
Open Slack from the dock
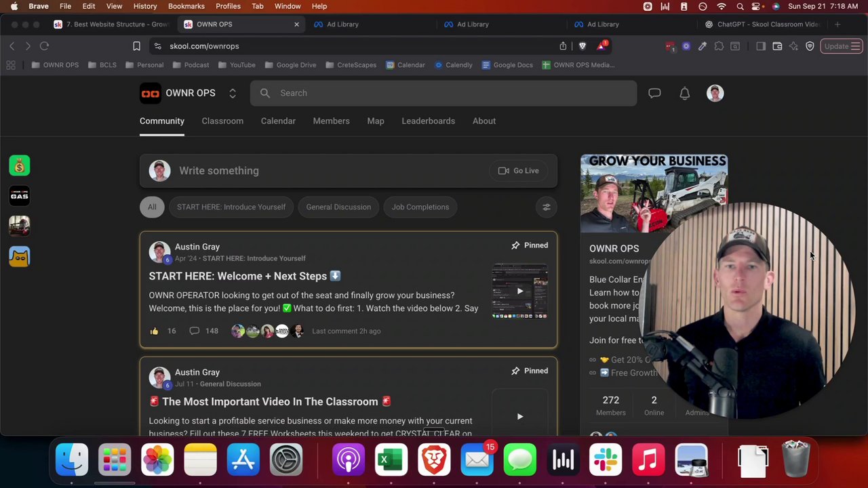click(606, 460)
